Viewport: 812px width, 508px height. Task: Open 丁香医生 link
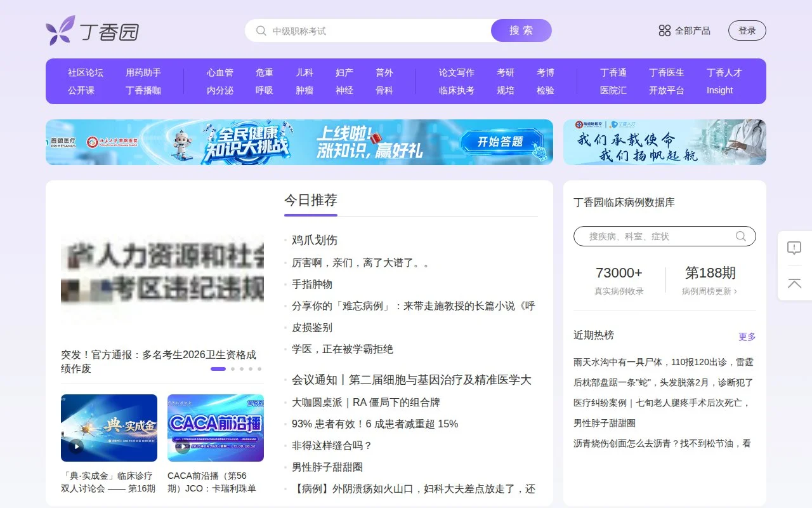click(x=667, y=72)
